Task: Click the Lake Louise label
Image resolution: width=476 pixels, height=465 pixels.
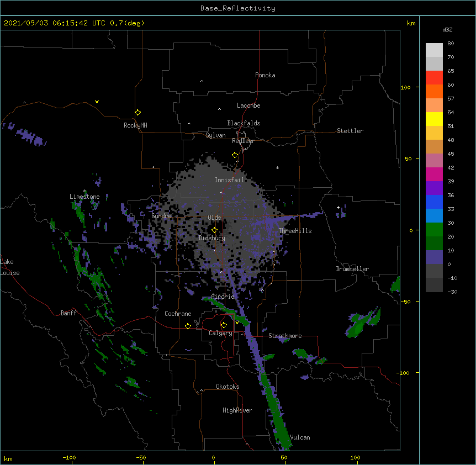Action: (x=10, y=267)
